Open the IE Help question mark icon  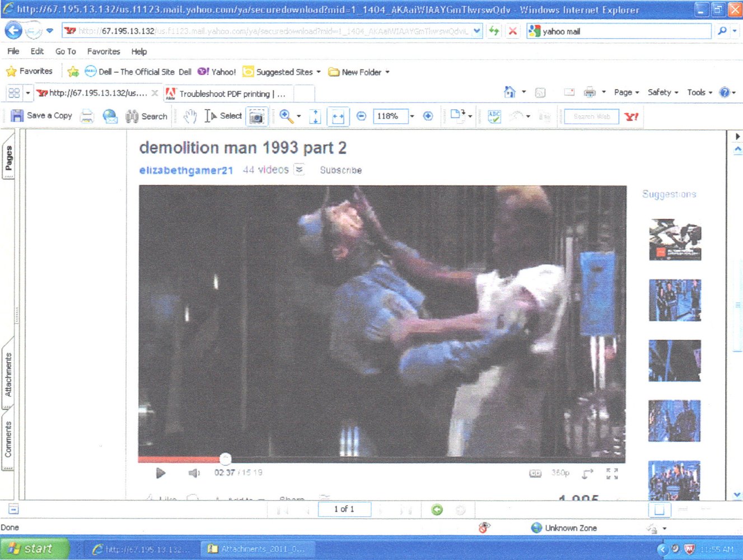(725, 92)
